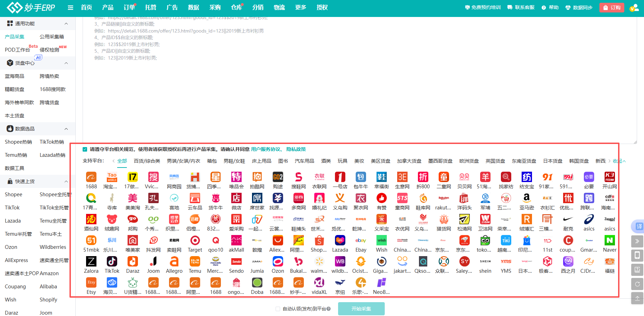Select the Temu platform icon
644x316 pixels.
(195, 262)
